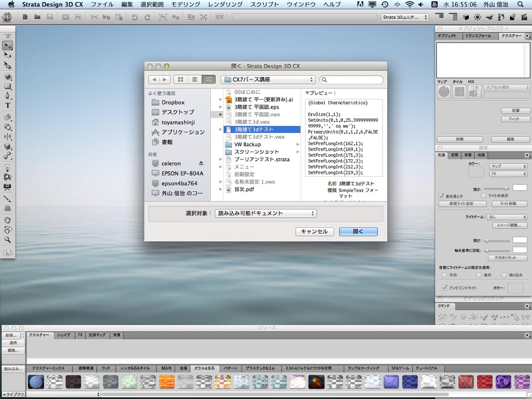This screenshot has width=532, height=399.
Task: Expand the VW Backup folder arrow
Action: [x=298, y=145]
